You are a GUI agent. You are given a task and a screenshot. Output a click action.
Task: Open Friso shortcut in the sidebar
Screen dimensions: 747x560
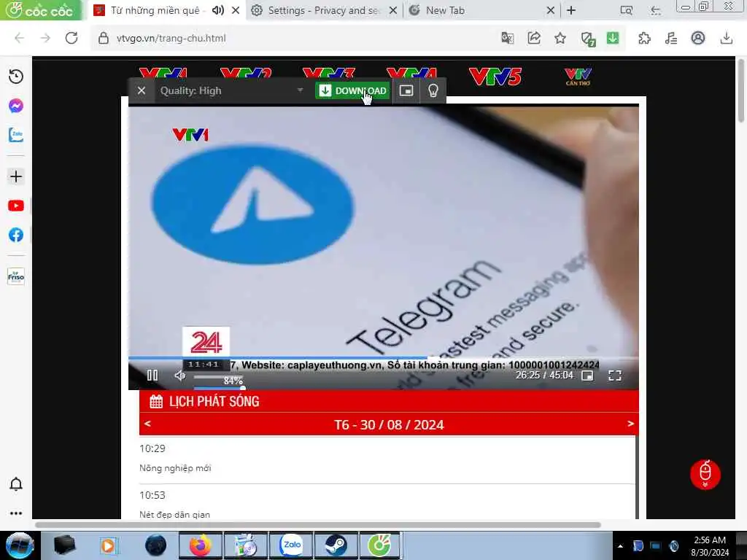click(16, 276)
